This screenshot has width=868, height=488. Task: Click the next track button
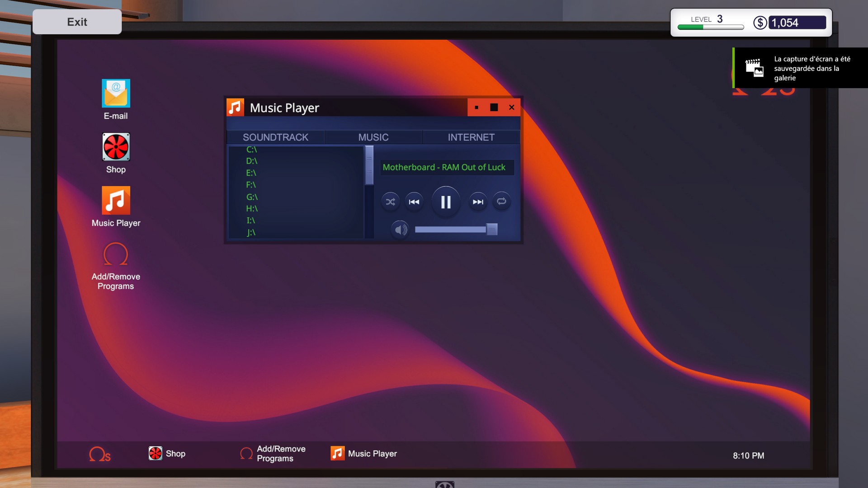pyautogui.click(x=477, y=201)
